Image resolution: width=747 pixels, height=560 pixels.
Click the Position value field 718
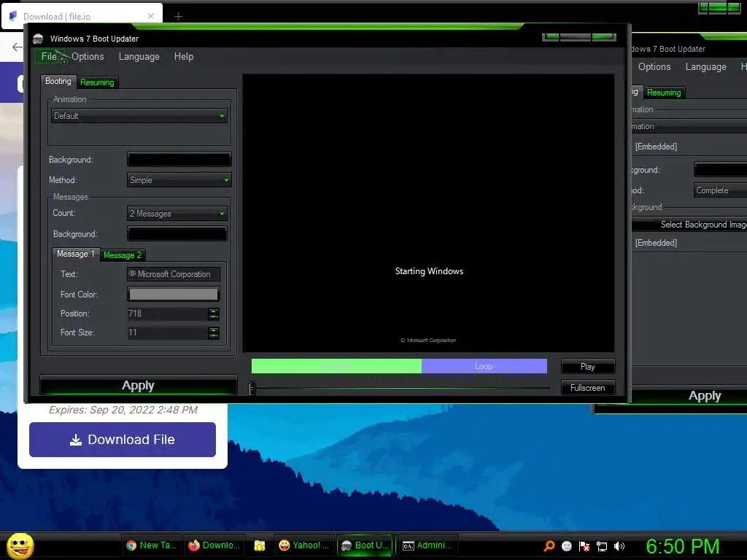point(167,314)
